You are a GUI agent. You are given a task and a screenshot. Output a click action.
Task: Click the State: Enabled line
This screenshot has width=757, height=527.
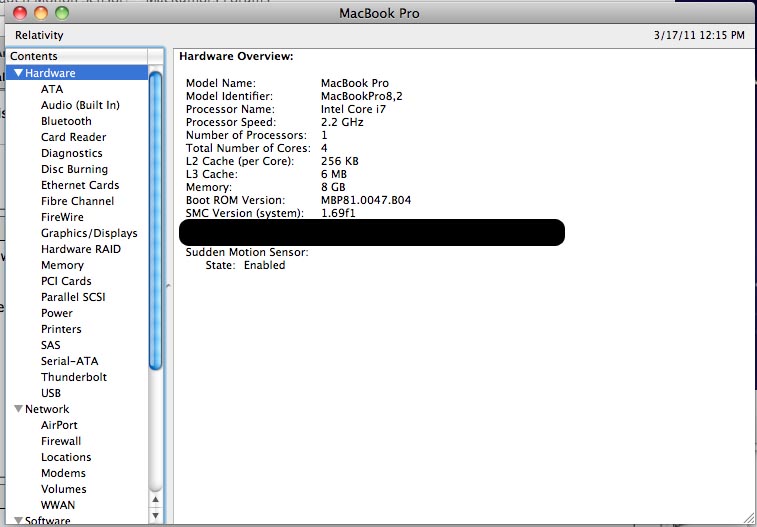[245, 265]
